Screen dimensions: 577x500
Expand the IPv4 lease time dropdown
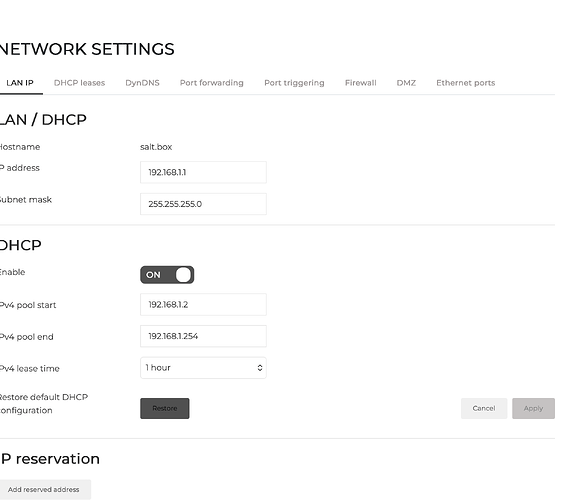(203, 368)
